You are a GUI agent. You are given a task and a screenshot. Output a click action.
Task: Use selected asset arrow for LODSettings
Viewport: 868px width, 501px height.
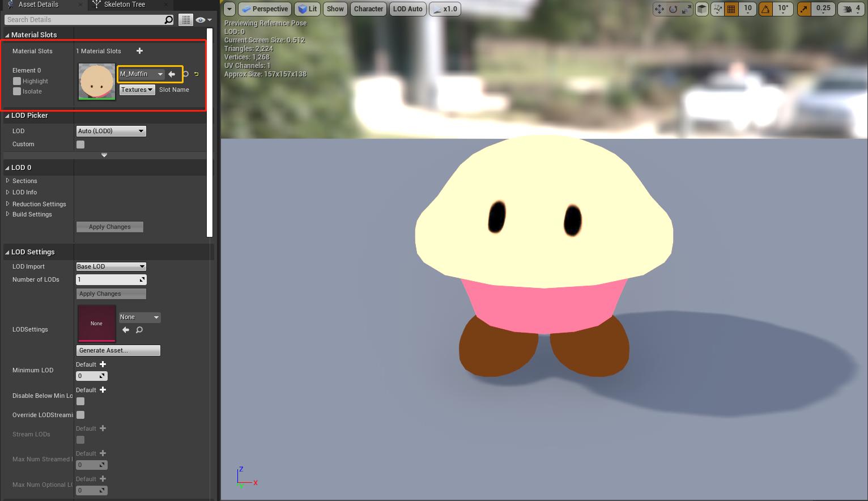click(x=126, y=330)
